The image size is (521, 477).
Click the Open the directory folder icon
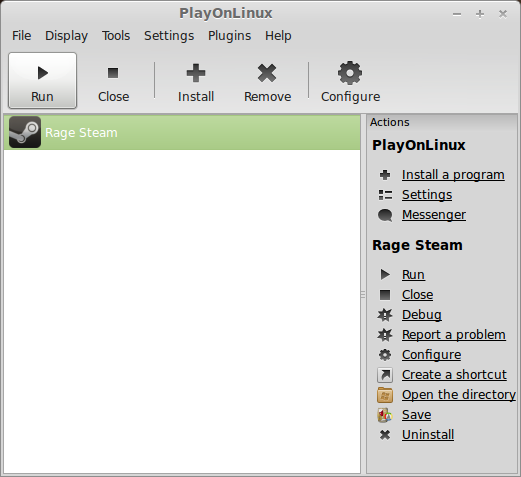click(x=385, y=395)
